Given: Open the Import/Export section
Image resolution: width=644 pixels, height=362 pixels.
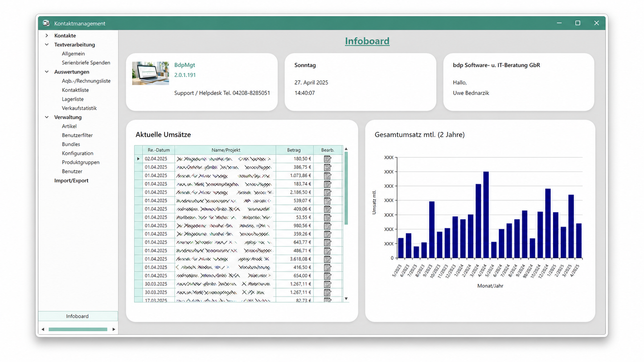Looking at the screenshot, I should pos(71,180).
